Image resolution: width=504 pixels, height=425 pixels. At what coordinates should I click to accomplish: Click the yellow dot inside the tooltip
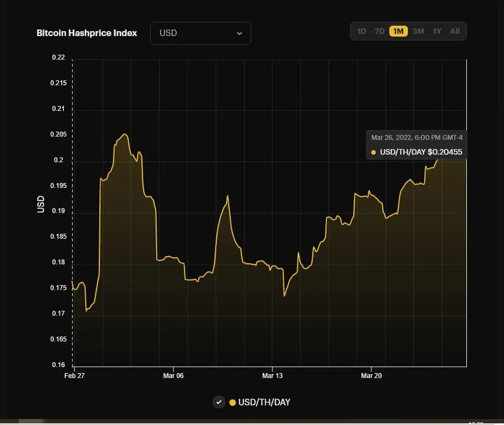pyautogui.click(x=373, y=152)
